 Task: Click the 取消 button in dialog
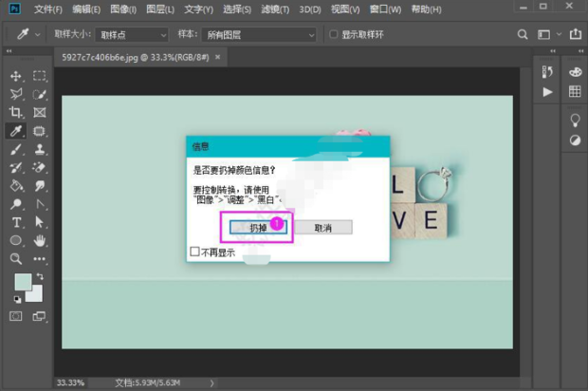322,228
